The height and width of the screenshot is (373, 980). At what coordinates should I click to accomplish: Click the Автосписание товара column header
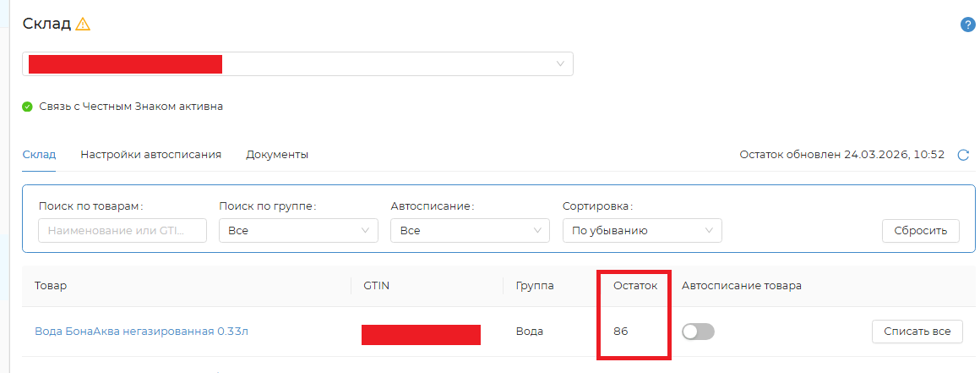[741, 286]
